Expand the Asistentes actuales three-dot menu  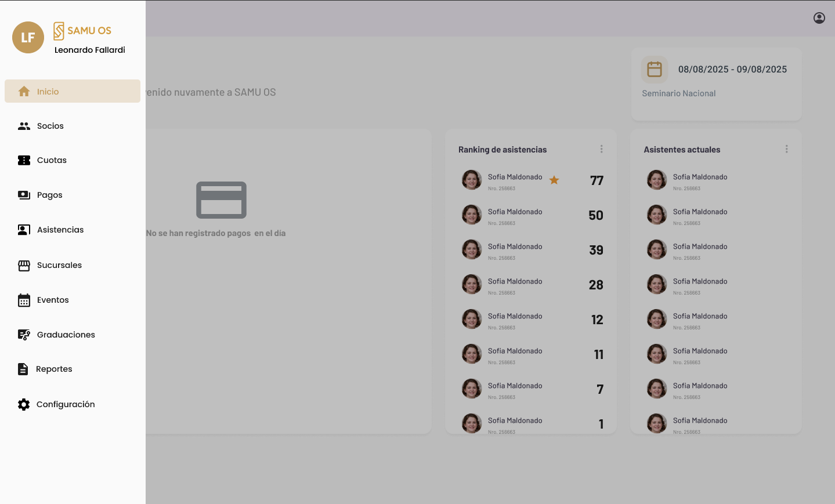(786, 149)
